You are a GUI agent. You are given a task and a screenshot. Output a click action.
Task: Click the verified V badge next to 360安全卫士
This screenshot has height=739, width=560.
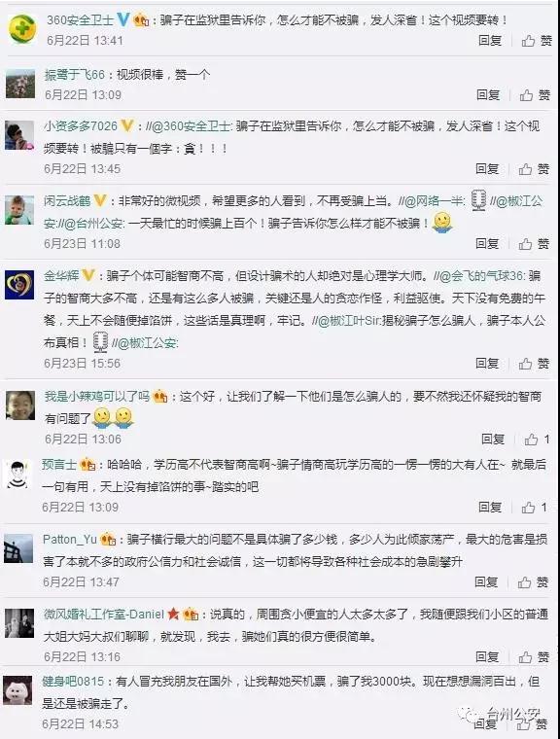point(123,19)
